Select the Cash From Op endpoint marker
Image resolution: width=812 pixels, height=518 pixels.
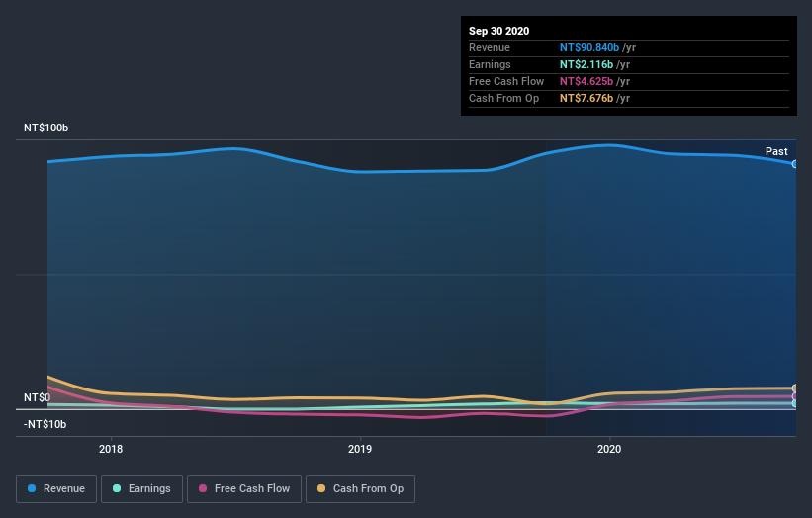click(795, 388)
